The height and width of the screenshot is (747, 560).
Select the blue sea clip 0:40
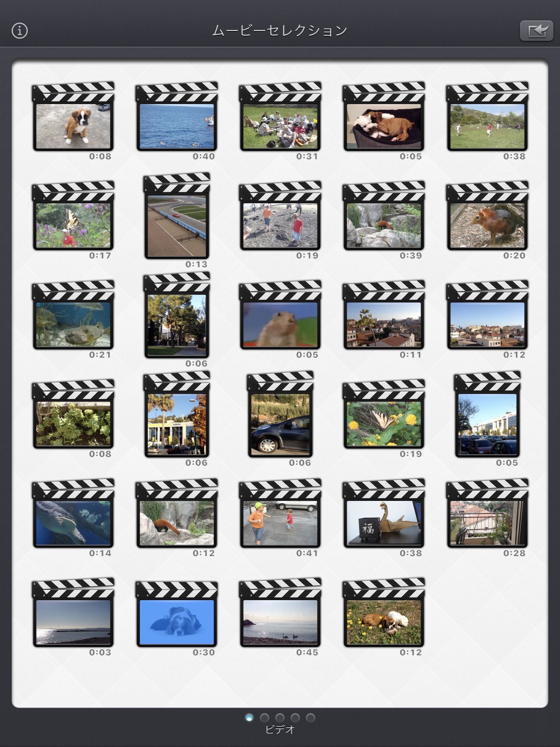coord(177,116)
